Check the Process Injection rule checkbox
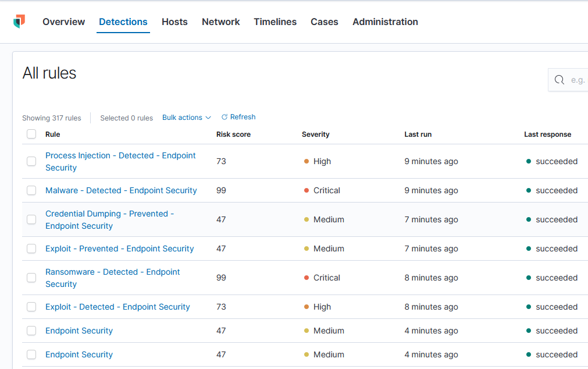The height and width of the screenshot is (369, 588). [x=31, y=161]
